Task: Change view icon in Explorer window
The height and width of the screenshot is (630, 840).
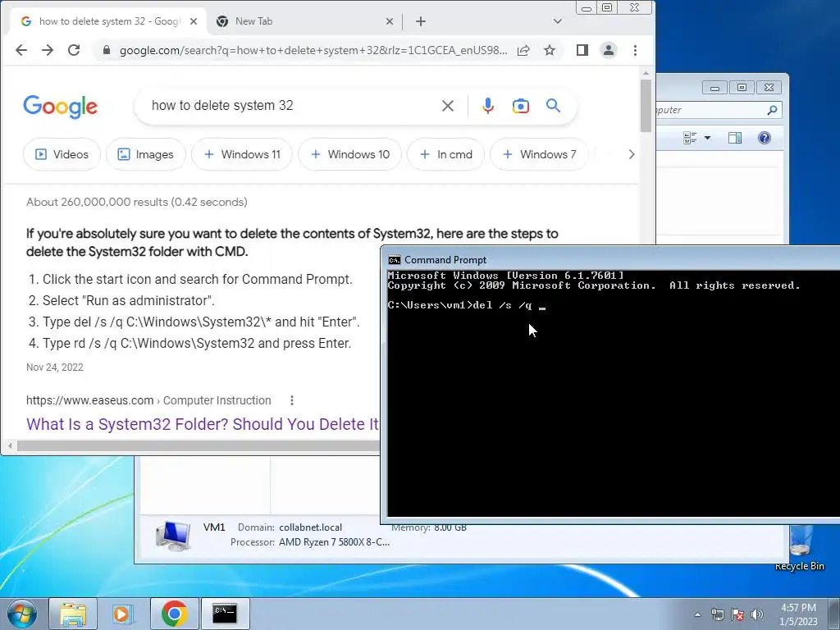Action: [690, 138]
